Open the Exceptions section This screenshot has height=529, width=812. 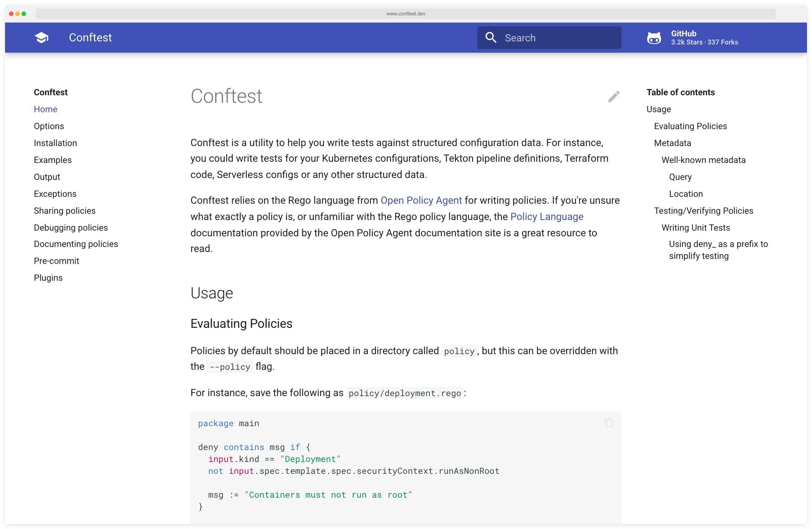[x=55, y=193]
